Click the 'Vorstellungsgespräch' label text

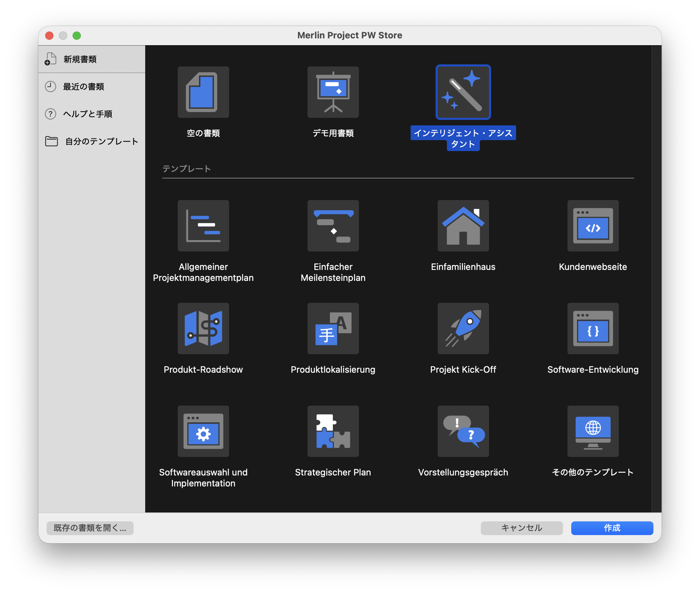(x=463, y=472)
